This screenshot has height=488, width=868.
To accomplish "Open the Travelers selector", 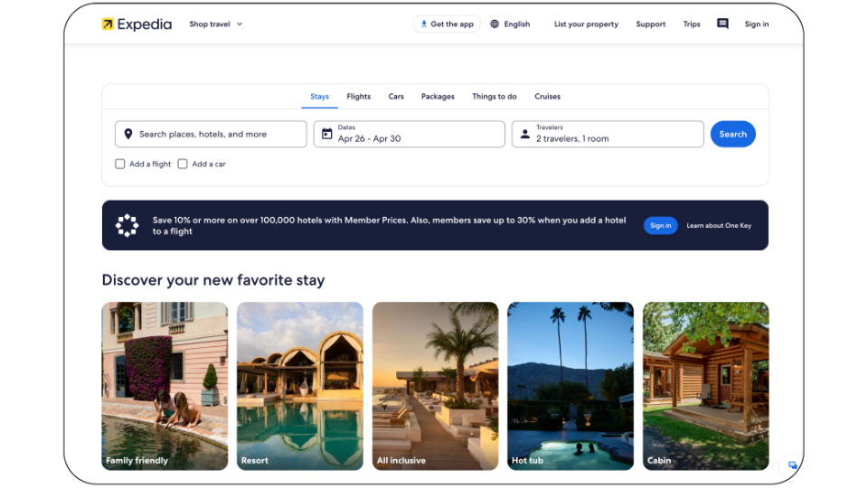I will point(608,134).
